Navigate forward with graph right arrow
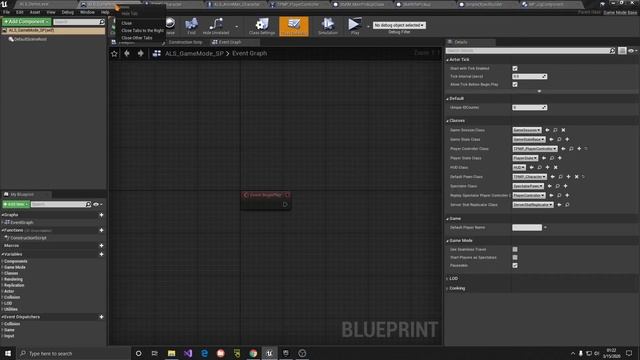This screenshot has height=360, width=640. coord(140,53)
